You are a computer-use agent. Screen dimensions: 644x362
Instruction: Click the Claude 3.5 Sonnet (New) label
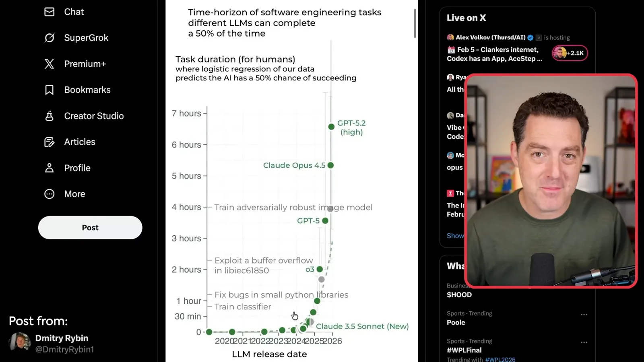pos(362,327)
